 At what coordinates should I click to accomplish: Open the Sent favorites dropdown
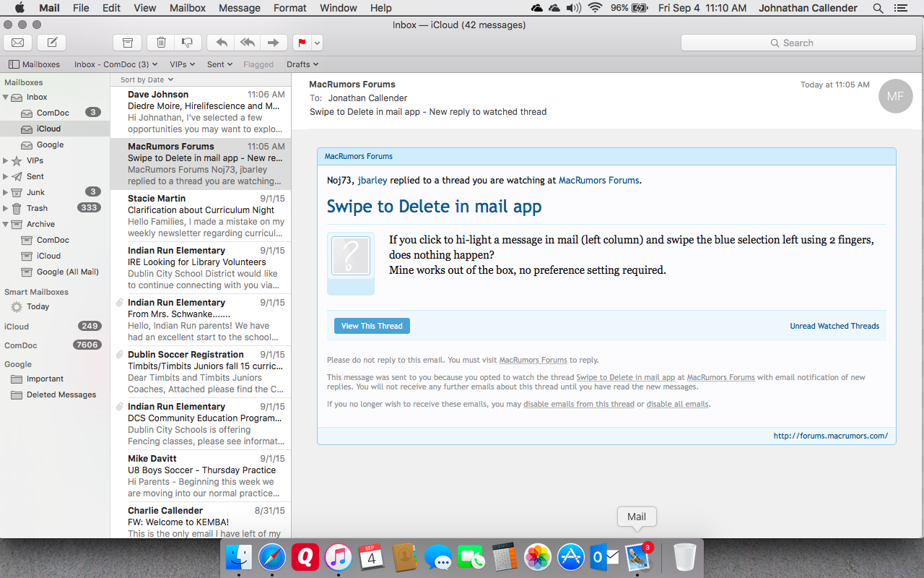point(219,64)
